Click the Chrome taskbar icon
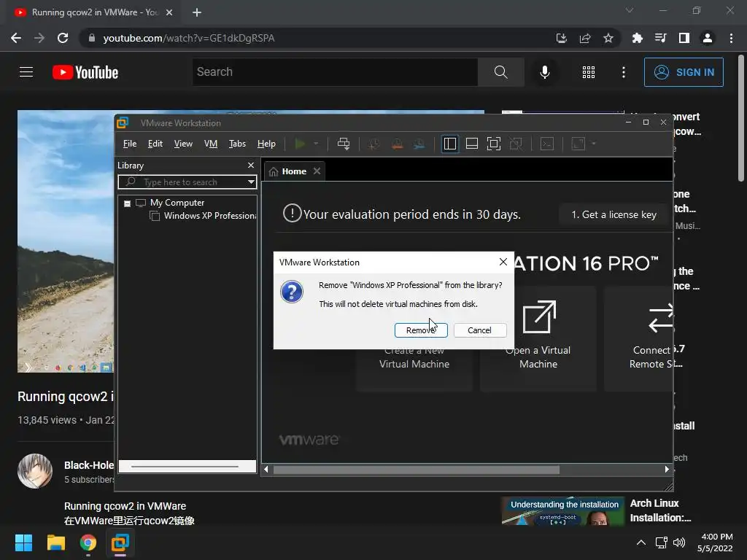 click(x=88, y=542)
